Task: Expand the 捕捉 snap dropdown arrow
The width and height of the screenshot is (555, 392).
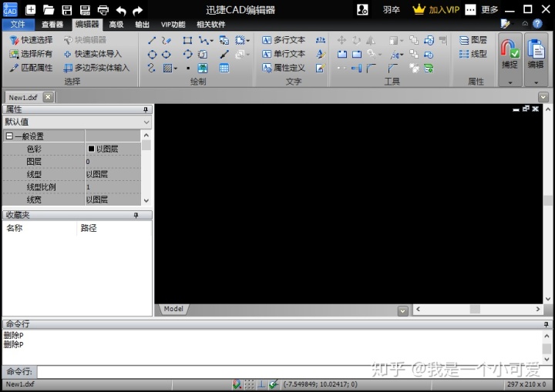Action: (x=510, y=82)
